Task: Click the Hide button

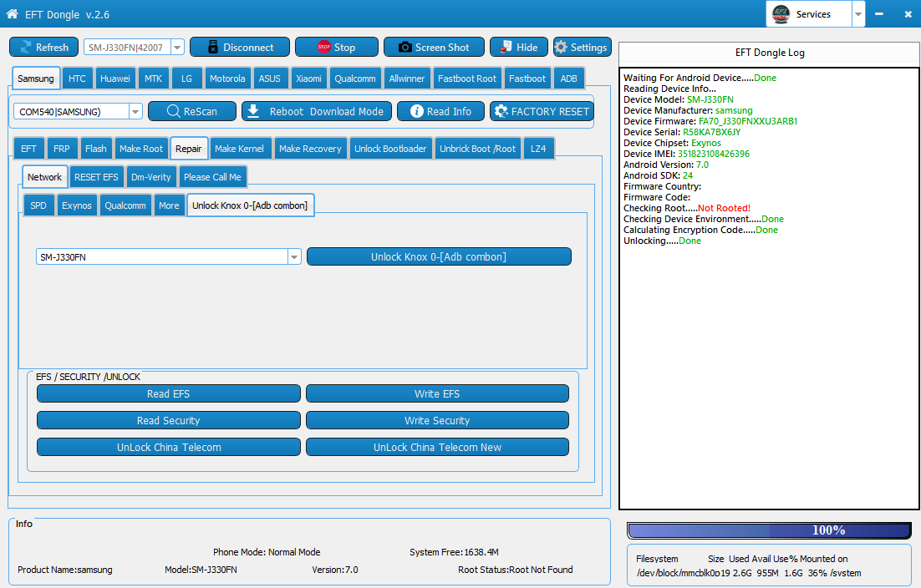Action: tap(518, 48)
